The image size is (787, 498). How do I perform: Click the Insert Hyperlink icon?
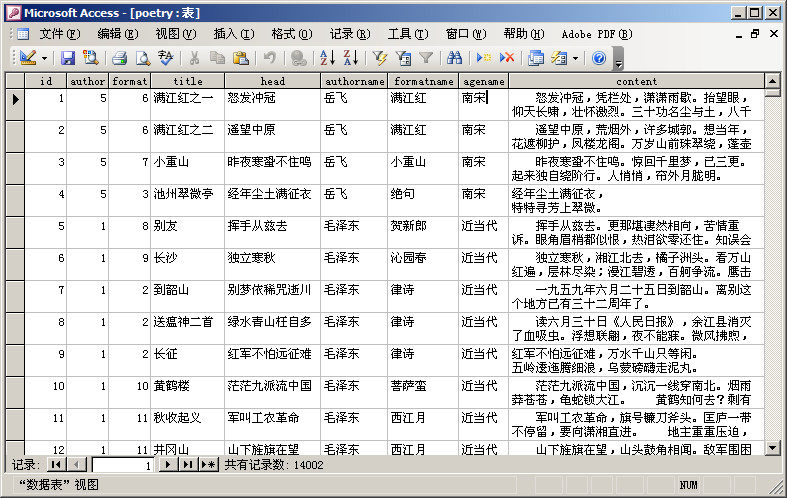point(299,58)
